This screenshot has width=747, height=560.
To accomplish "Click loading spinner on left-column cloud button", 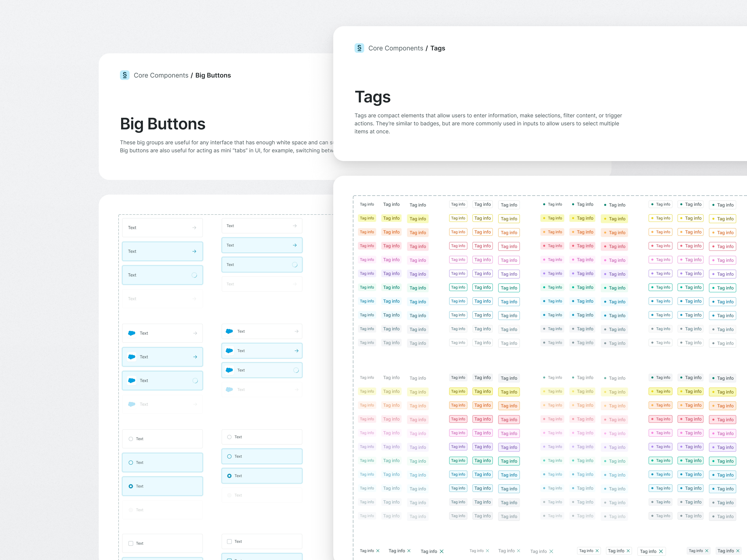I will (x=195, y=381).
